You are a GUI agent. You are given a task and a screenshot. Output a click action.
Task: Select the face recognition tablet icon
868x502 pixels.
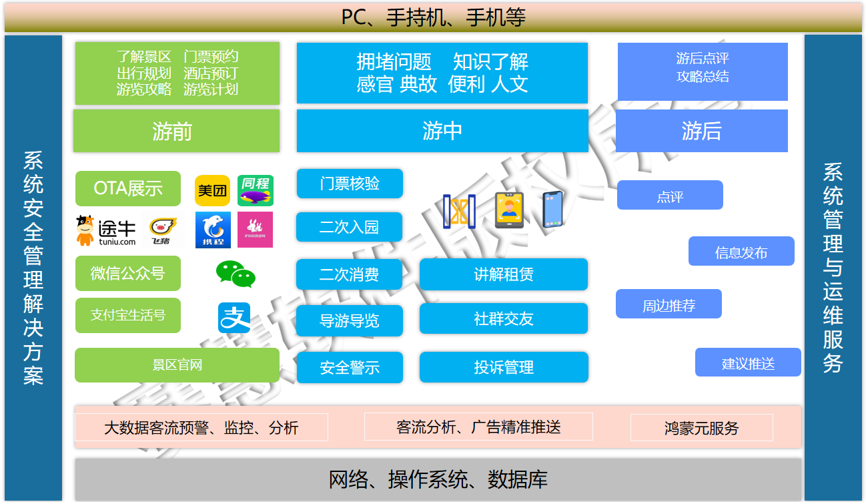point(509,210)
